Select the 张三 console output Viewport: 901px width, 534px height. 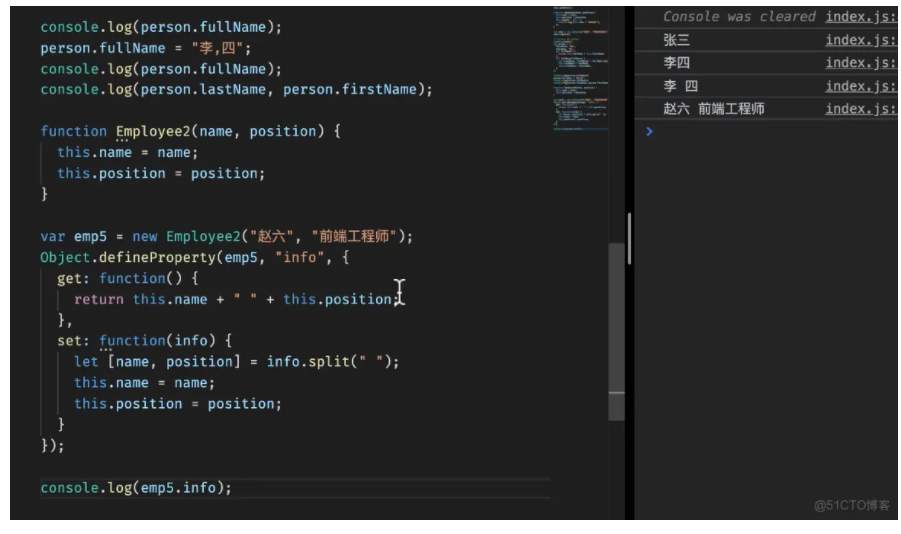tap(676, 40)
